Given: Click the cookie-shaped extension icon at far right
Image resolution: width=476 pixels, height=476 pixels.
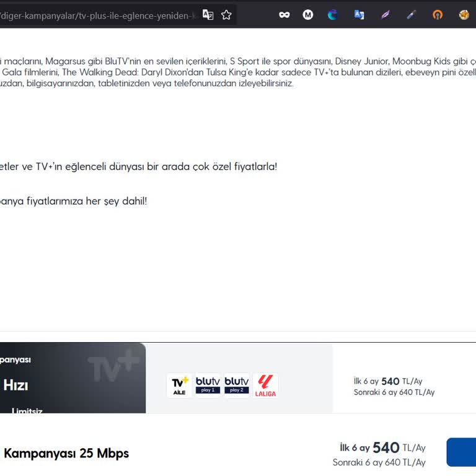Looking at the screenshot, I should point(464,15).
